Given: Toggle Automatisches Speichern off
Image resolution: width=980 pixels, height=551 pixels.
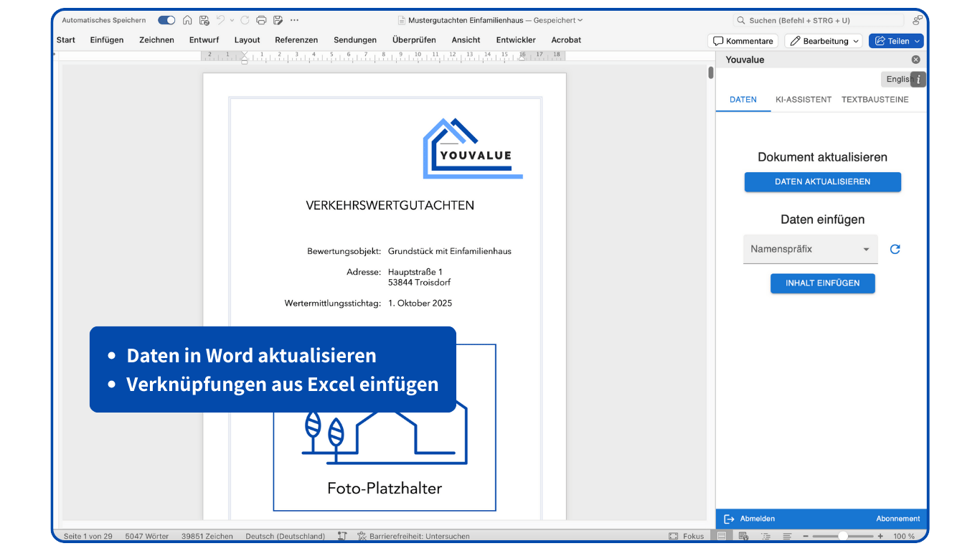Looking at the screenshot, I should click(166, 20).
